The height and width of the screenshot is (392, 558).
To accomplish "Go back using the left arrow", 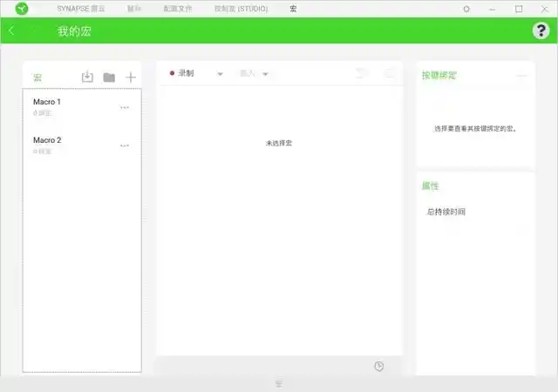I will tap(12, 30).
